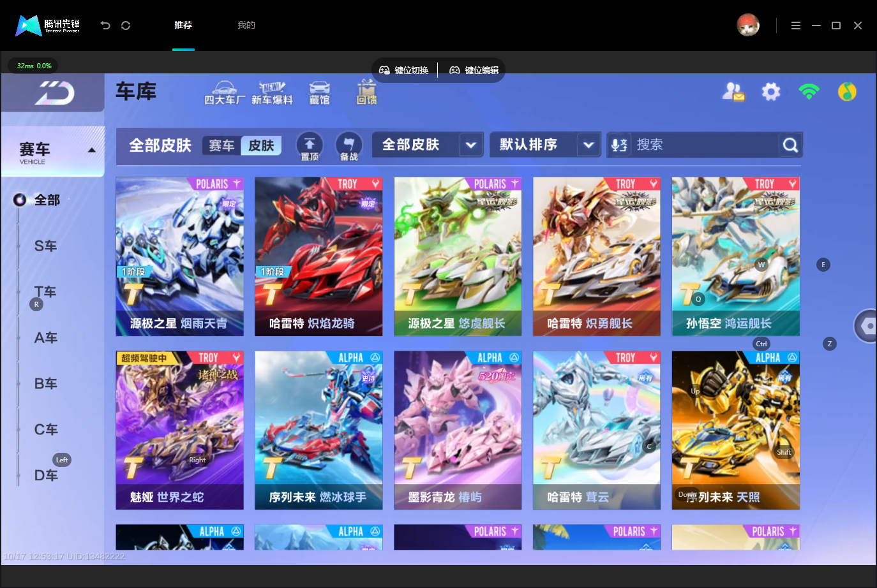The width and height of the screenshot is (877, 588).
Task: Open 魅娅 世界之蛇 skin card
Action: 179,430
